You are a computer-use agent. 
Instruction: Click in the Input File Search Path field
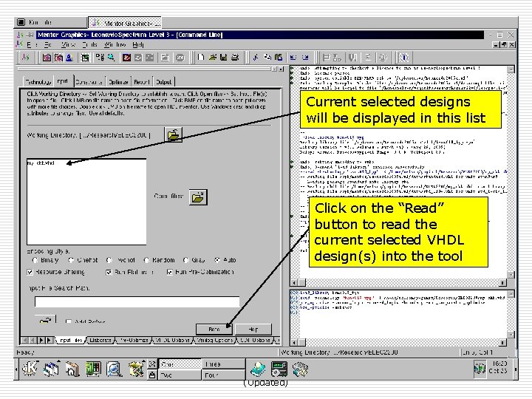pos(137,301)
